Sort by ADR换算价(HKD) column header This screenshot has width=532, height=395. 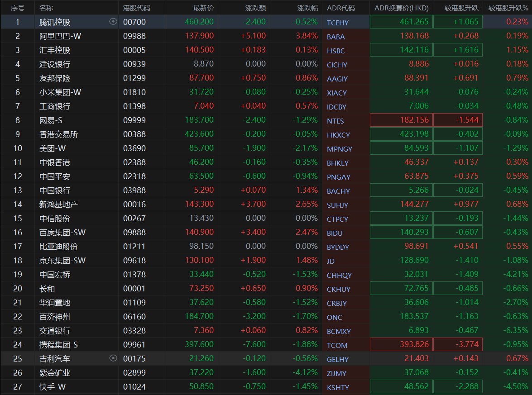coord(401,8)
